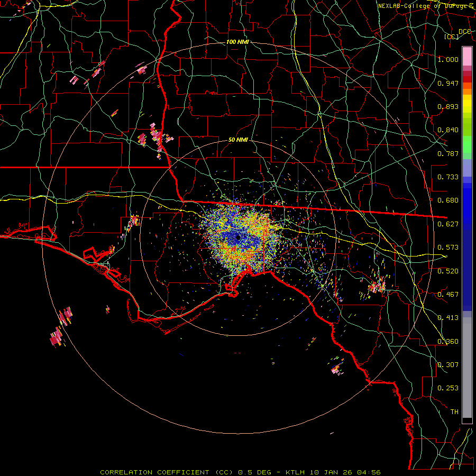476x476 pixels.
Task: Click the [CC] label above color scale
Action: (452, 36)
